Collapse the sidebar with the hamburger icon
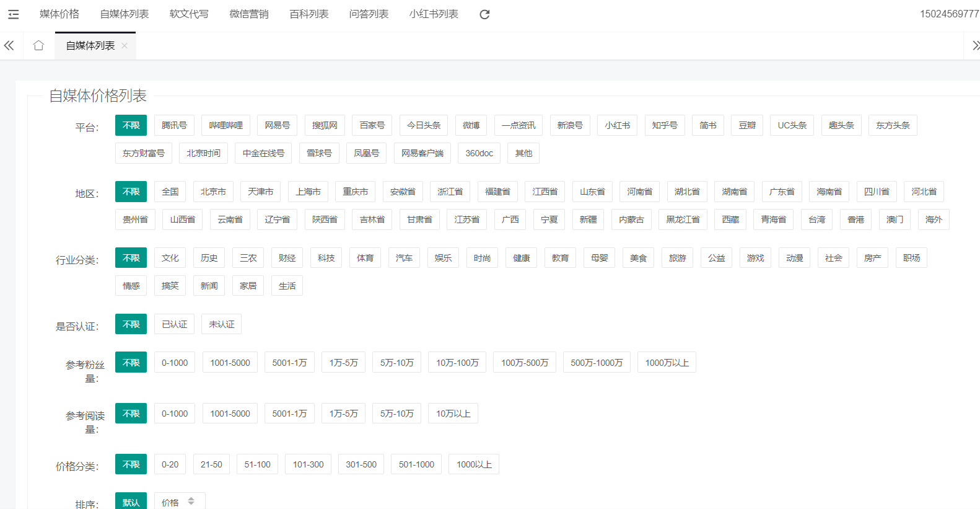The height and width of the screenshot is (509, 980). (13, 14)
